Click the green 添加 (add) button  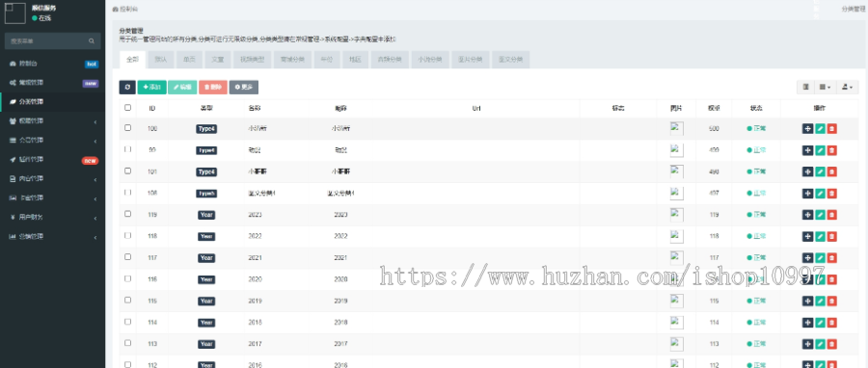coord(151,87)
